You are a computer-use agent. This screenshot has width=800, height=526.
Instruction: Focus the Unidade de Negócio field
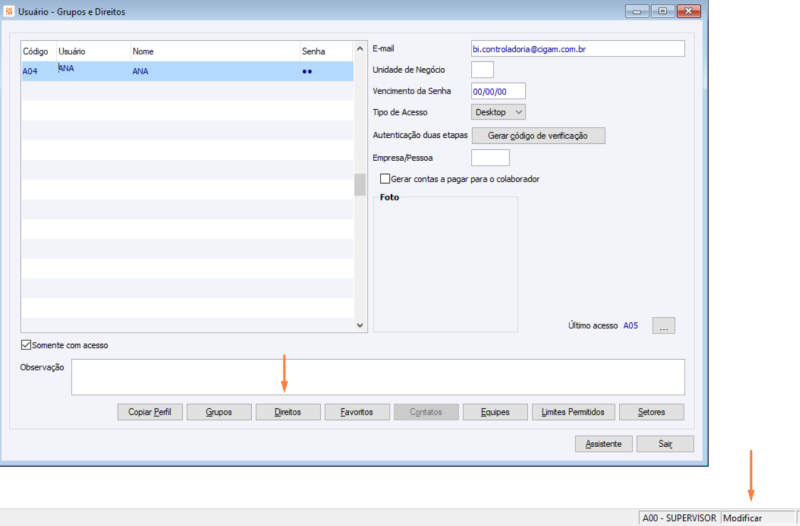(482, 69)
